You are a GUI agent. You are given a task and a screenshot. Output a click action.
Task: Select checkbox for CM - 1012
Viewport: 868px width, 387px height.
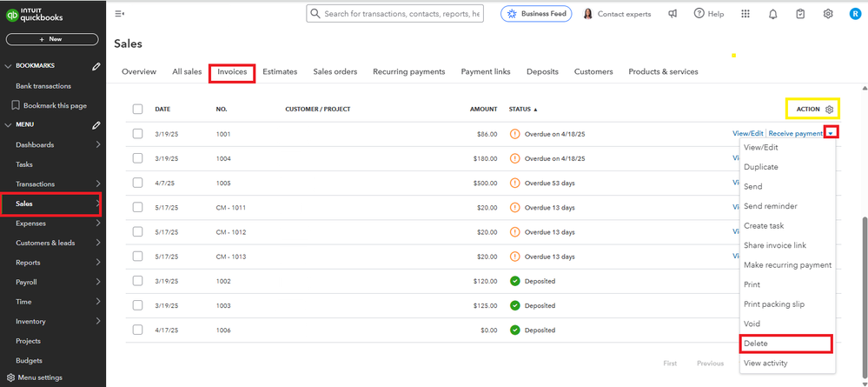(x=138, y=231)
